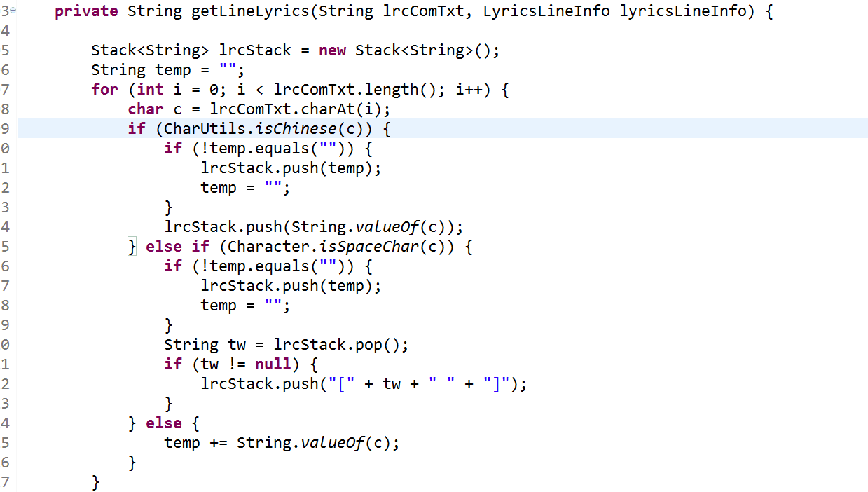Click the "]" string literal

(497, 385)
